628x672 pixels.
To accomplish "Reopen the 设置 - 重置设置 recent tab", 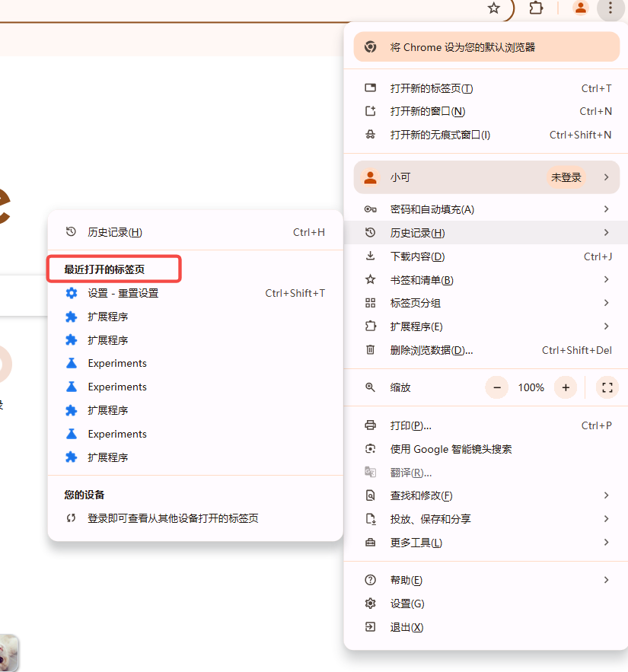I will tap(195, 293).
